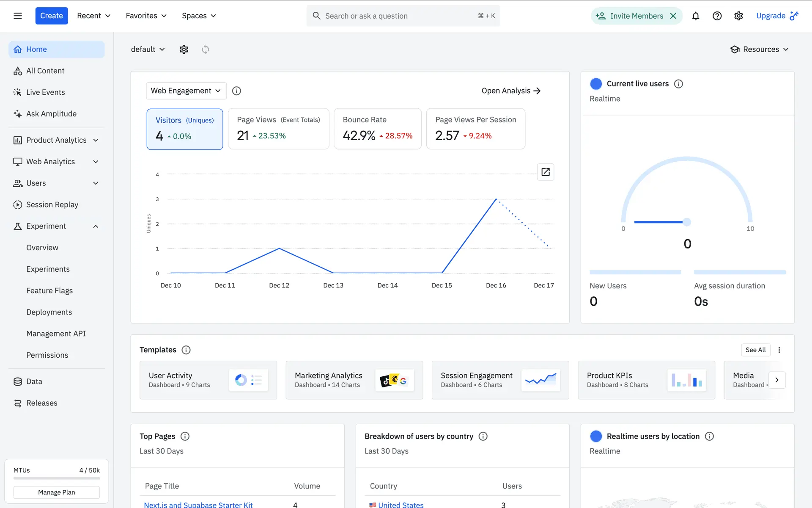812x508 pixels.
Task: Open the Session Replay sidebar item
Action: (x=52, y=204)
